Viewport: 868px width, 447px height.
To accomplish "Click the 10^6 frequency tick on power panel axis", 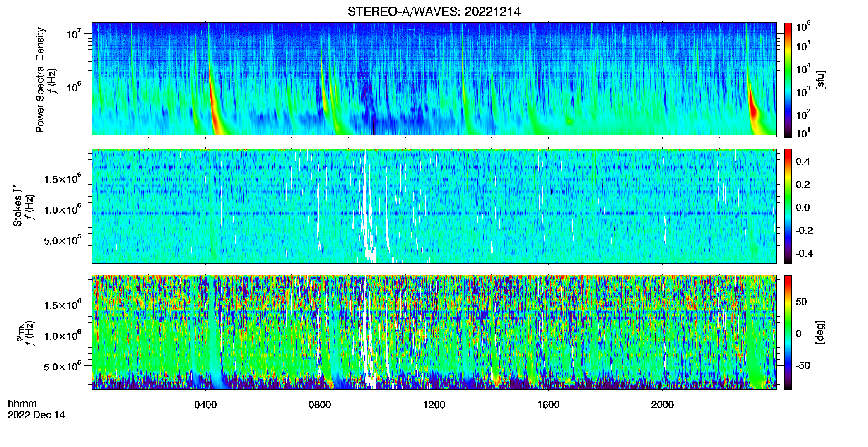I will coord(74,87).
